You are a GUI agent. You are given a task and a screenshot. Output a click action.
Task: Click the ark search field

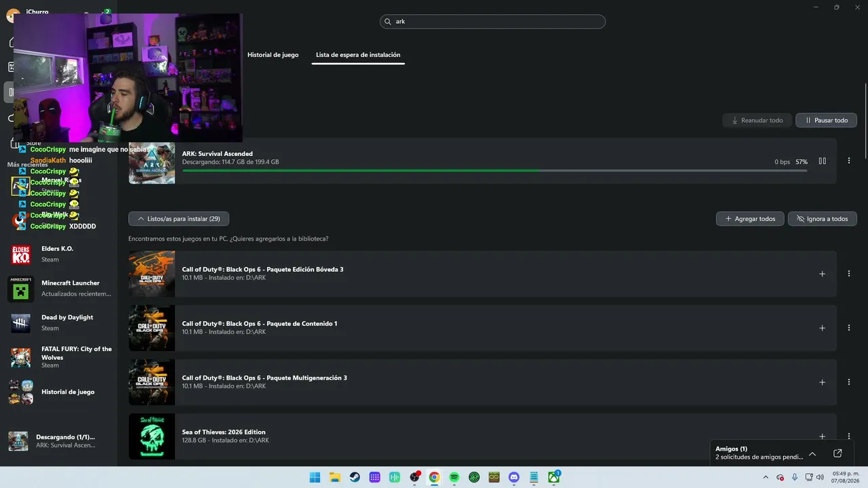pos(492,22)
